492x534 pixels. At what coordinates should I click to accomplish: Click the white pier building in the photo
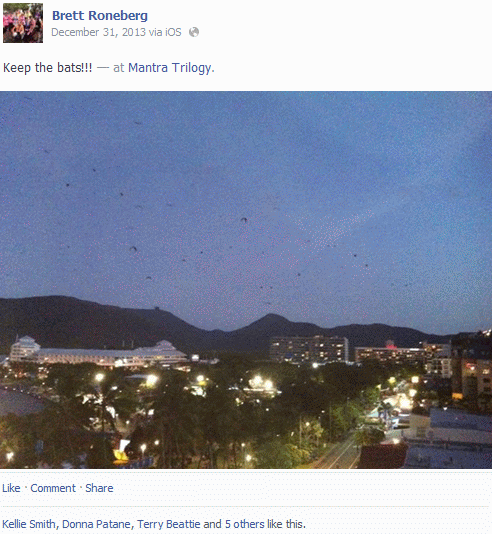(x=98, y=352)
